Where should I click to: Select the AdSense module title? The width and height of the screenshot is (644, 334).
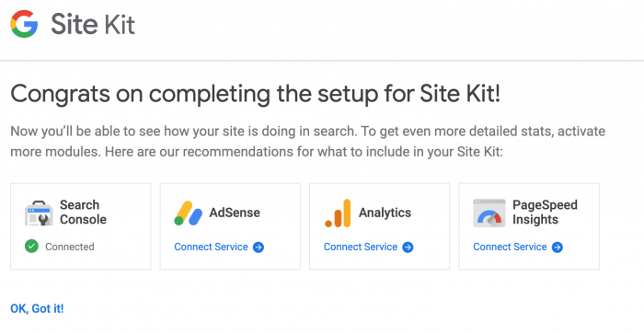pyautogui.click(x=235, y=213)
